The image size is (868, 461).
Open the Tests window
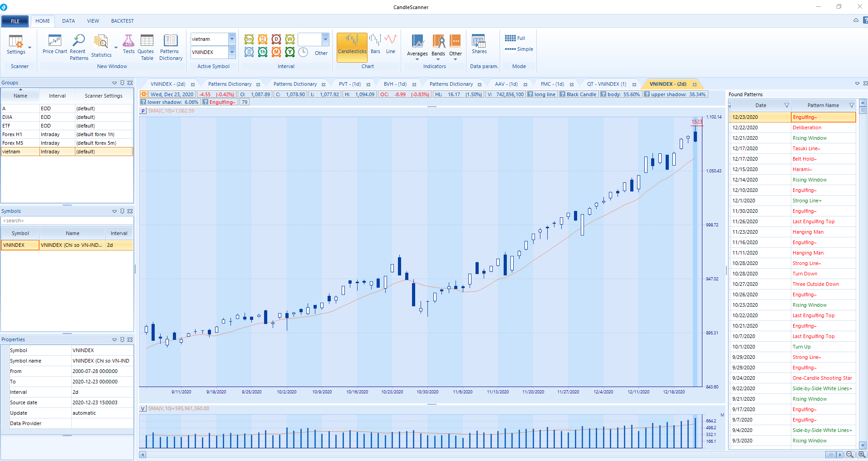coord(128,44)
